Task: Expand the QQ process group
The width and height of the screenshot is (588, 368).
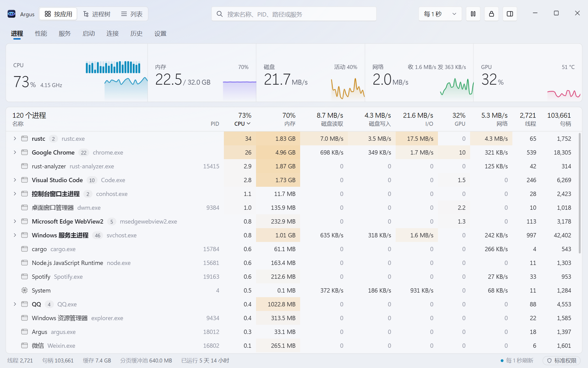Action: 15,304
